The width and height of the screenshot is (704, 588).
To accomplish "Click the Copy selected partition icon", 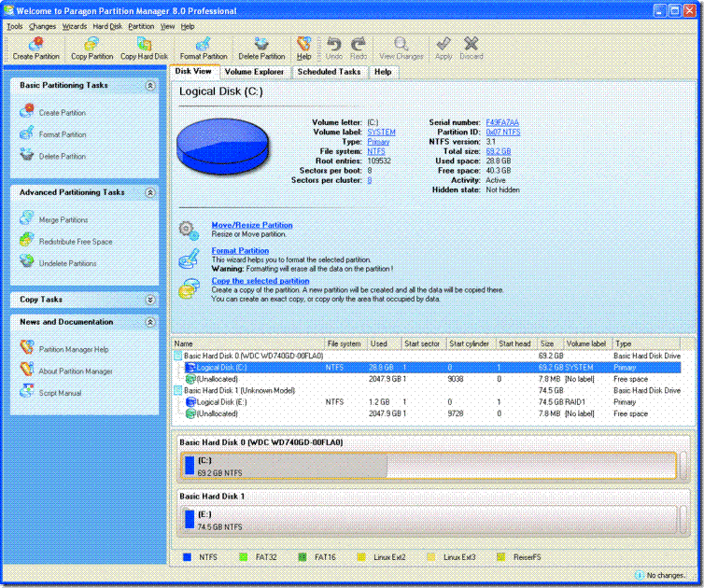I will (189, 289).
